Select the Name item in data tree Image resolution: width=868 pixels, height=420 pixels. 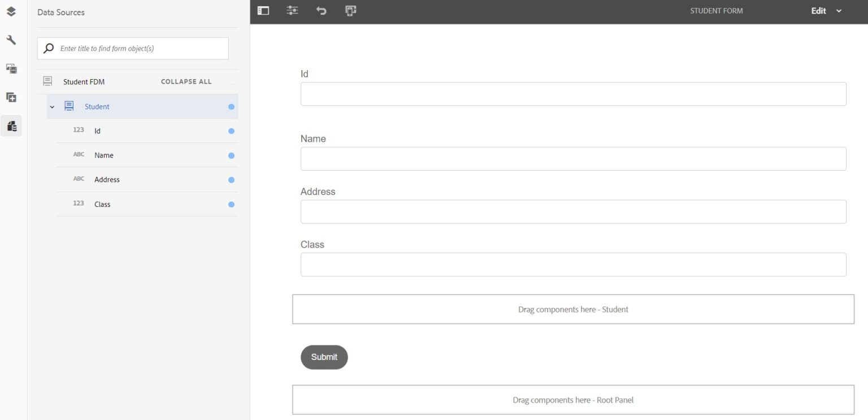point(103,155)
